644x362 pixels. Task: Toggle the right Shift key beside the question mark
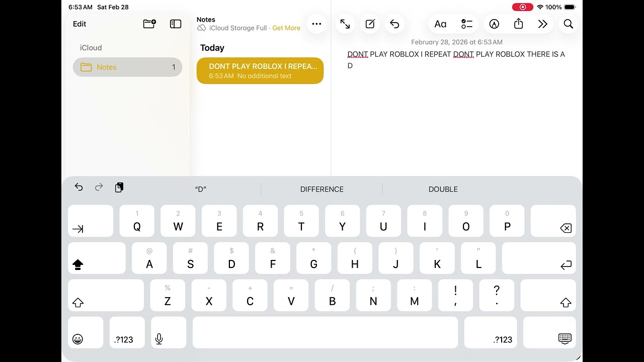point(548,295)
